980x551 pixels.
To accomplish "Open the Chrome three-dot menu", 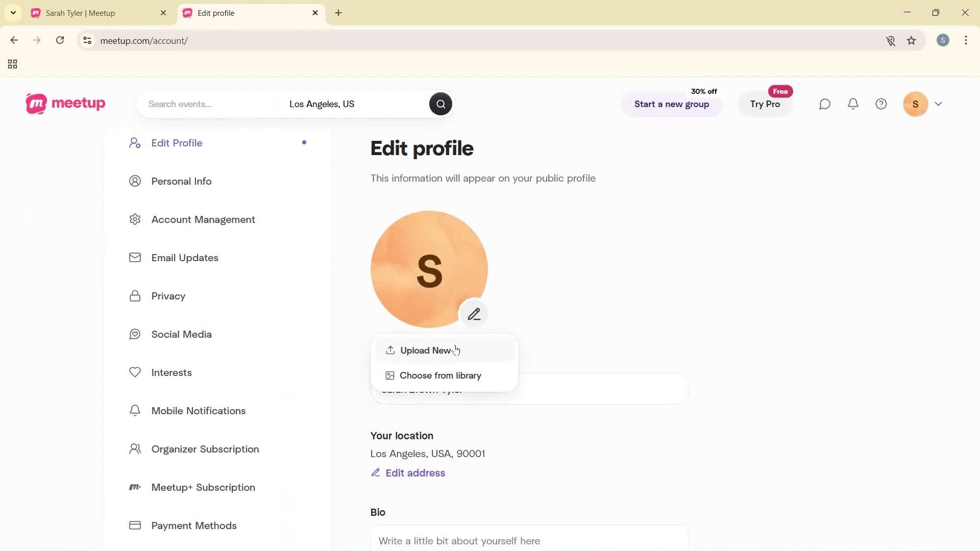I will (966, 40).
